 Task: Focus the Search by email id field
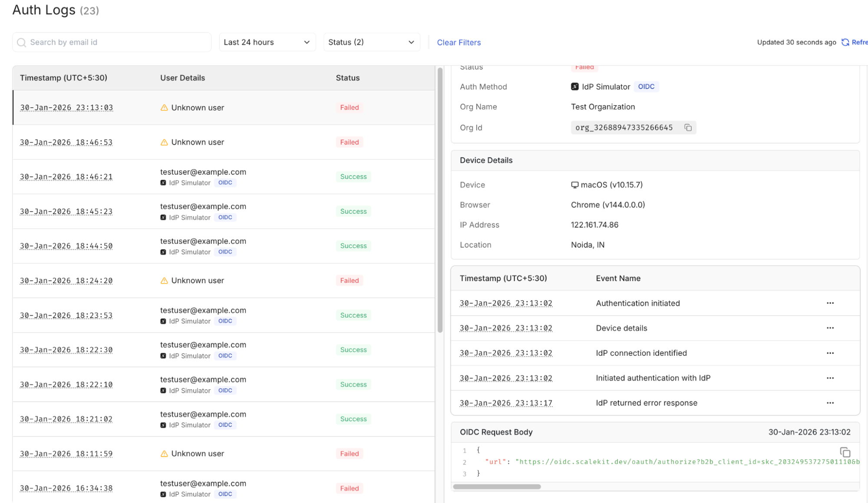click(117, 42)
